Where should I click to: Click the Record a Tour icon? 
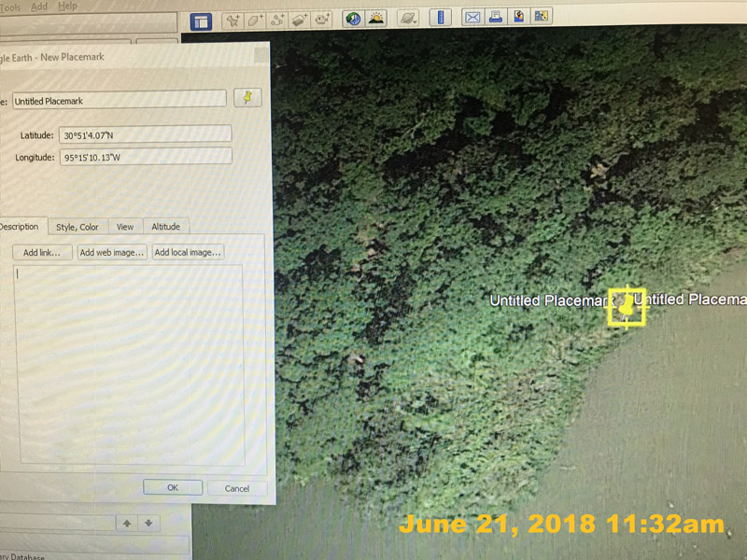pyautogui.click(x=323, y=19)
